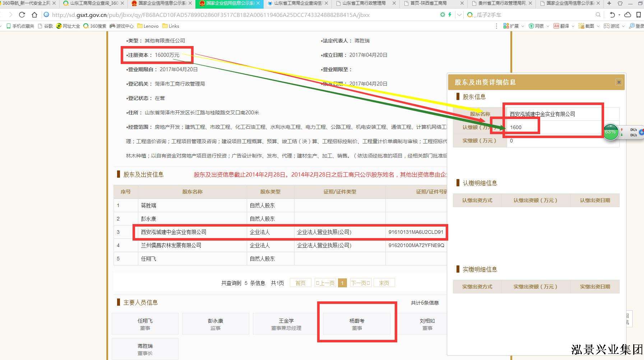644x360 pixels.
Task: Click 末页 pagination button
Action: [x=384, y=283]
